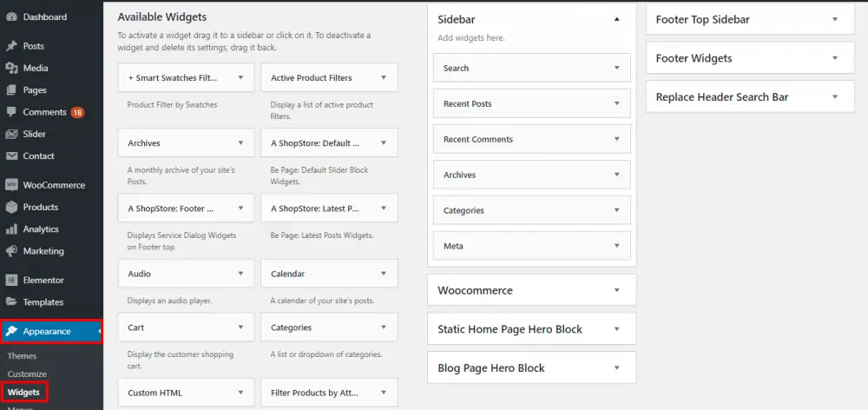Expand A ShopStore: Latest P widget arrow

pyautogui.click(x=384, y=208)
